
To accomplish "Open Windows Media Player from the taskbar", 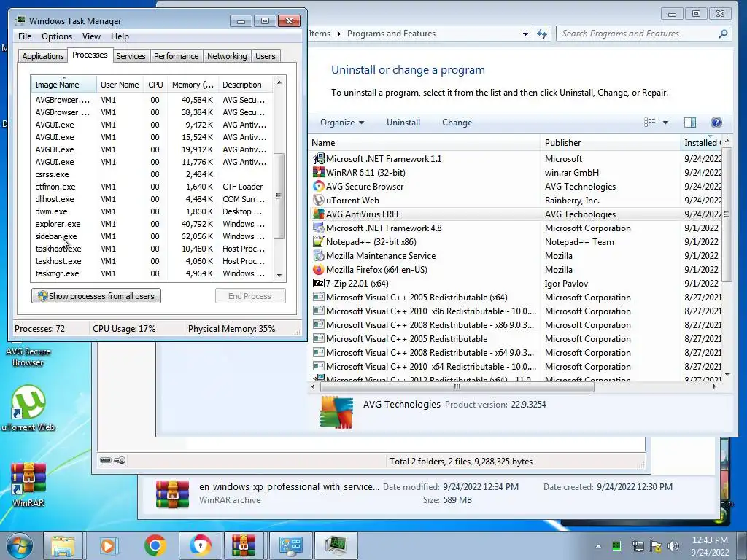I will pos(108,545).
